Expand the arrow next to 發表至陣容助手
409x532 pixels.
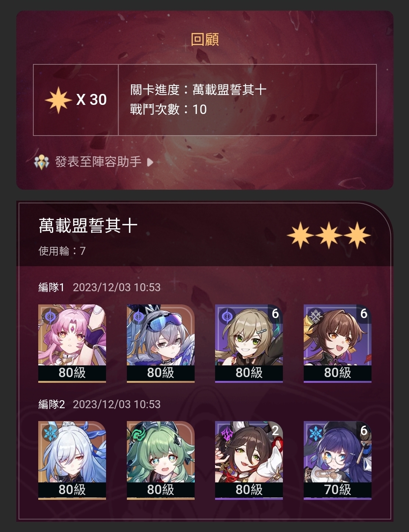point(150,162)
